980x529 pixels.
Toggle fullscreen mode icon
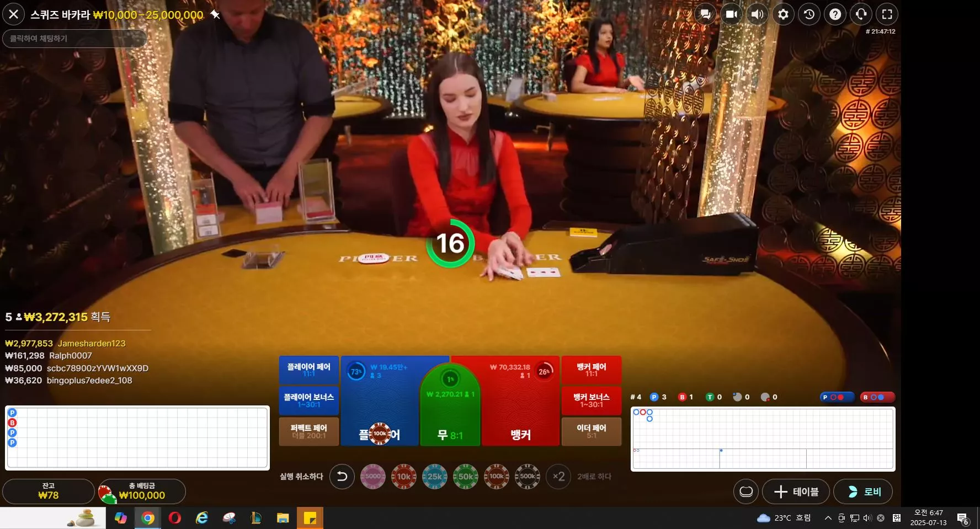pyautogui.click(x=887, y=14)
